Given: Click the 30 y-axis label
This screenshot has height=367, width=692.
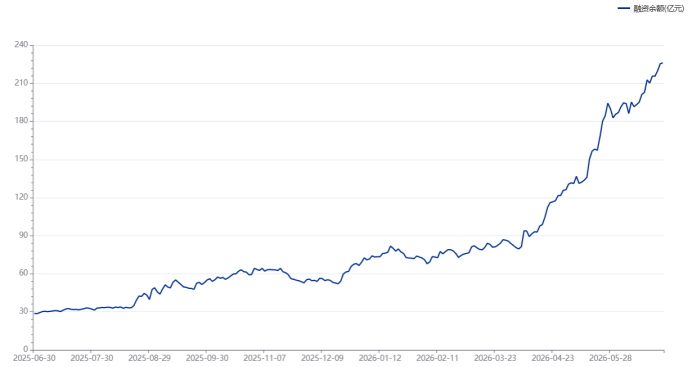Looking at the screenshot, I should click(23, 311).
